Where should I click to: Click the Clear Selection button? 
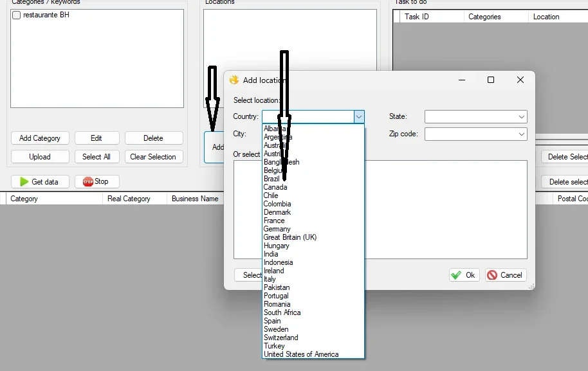(154, 157)
